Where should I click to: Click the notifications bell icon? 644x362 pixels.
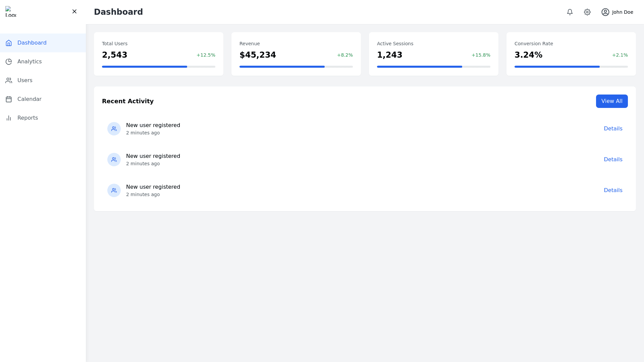click(x=570, y=12)
